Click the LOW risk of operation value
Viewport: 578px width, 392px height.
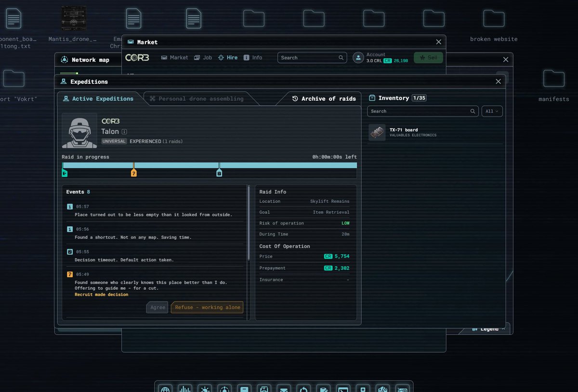pos(345,223)
